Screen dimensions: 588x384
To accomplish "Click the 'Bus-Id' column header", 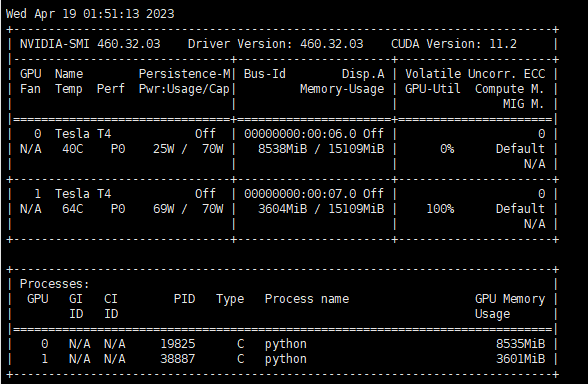I will 265,74.
